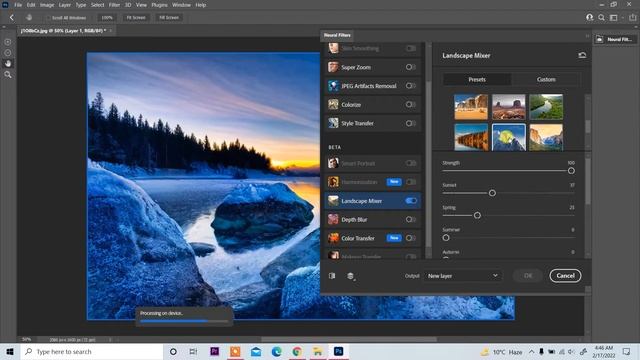Click the Super Zoom filter icon

click(333, 67)
